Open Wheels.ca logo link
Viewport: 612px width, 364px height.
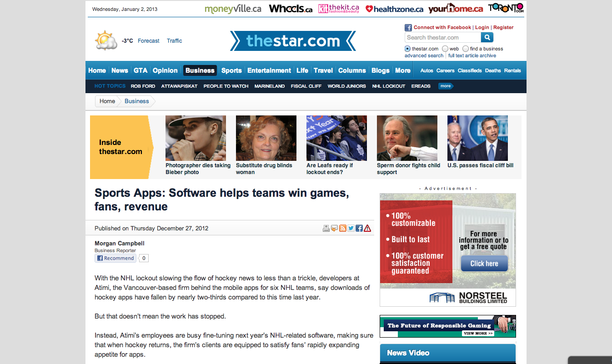tap(291, 9)
